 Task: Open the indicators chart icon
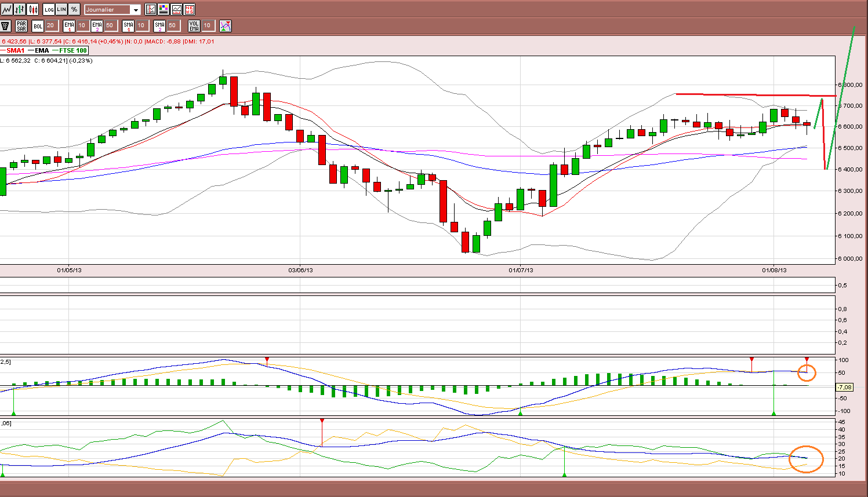coord(151,9)
